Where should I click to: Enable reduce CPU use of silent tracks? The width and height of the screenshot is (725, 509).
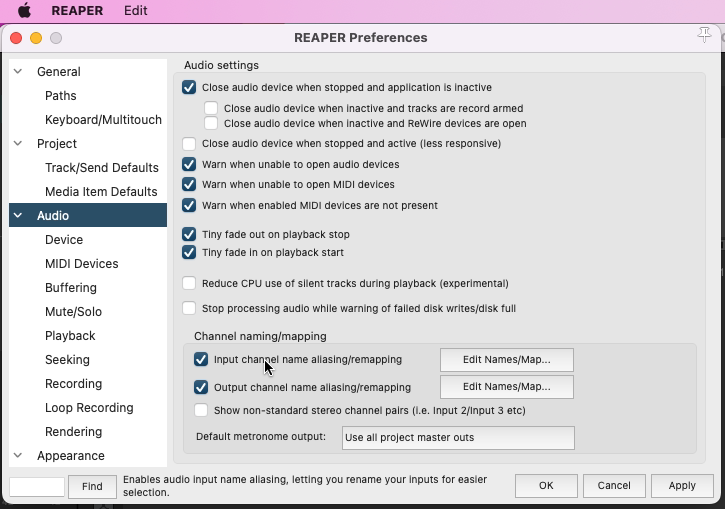click(x=189, y=283)
